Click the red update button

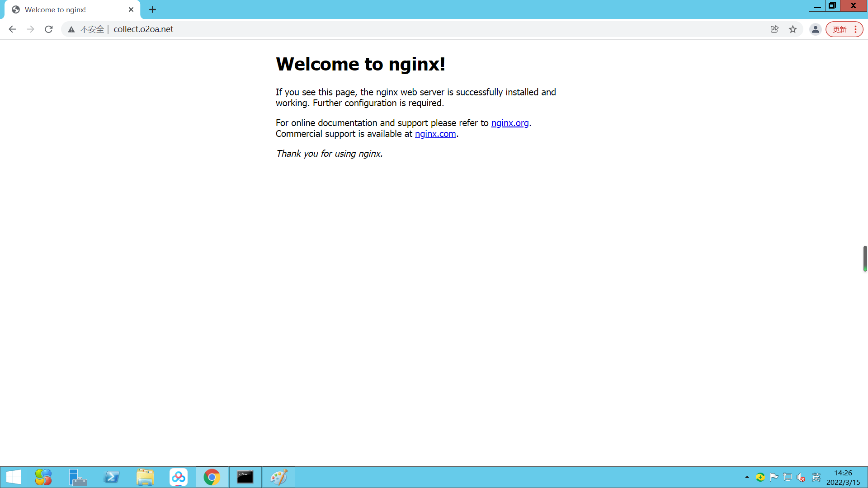tap(840, 29)
